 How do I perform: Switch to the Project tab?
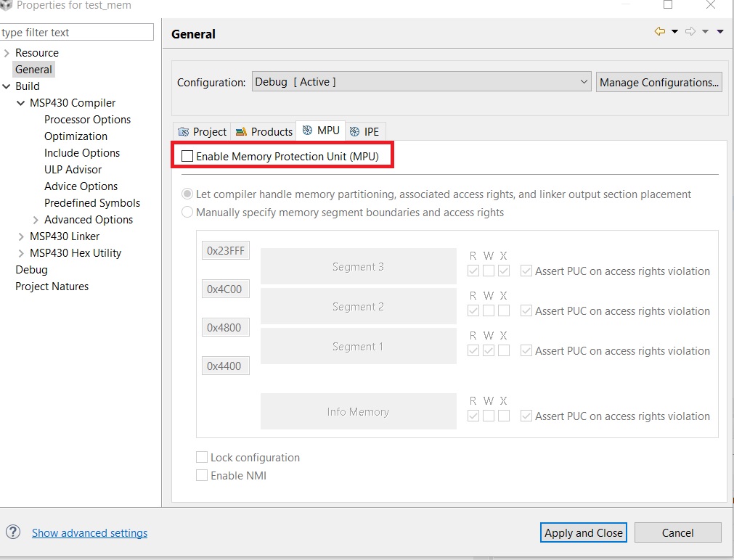(x=203, y=131)
